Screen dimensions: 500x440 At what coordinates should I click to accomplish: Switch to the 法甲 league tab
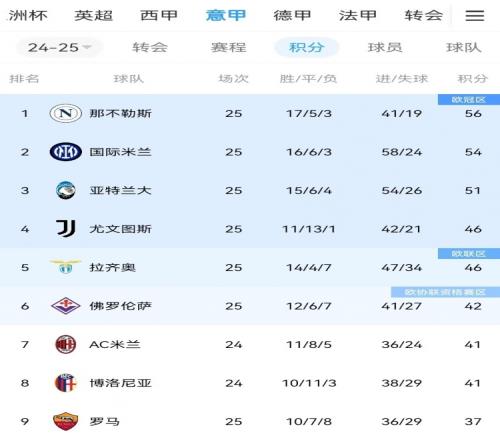[358, 15]
